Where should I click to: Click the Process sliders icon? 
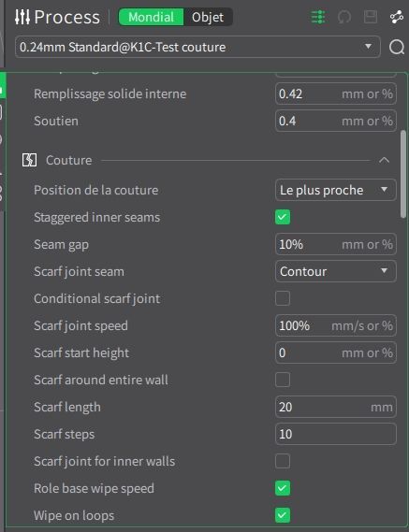click(x=22, y=17)
